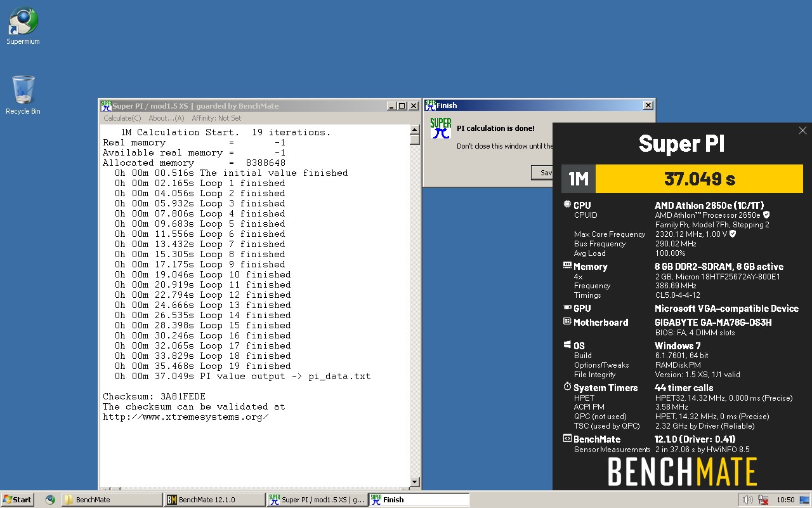Switch to BenchMate 12.1.0 taskbar button

click(x=214, y=500)
